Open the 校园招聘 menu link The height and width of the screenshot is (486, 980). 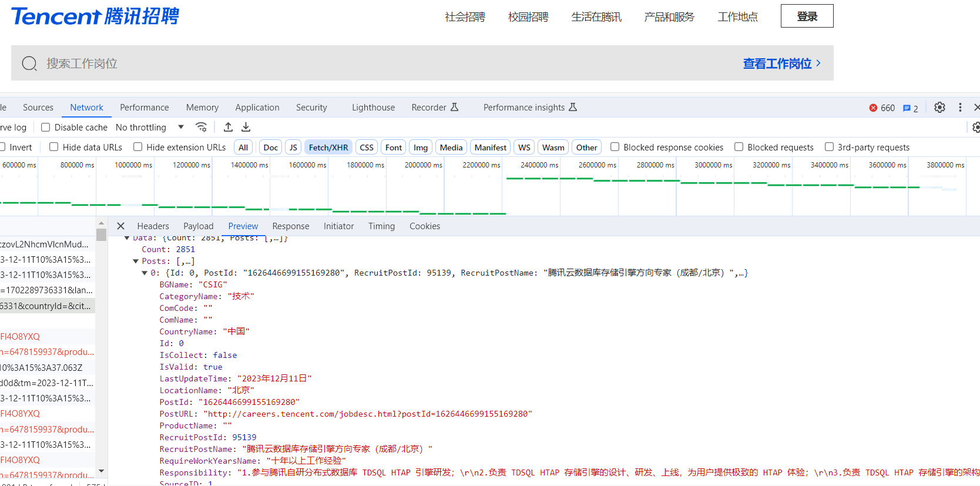(528, 17)
